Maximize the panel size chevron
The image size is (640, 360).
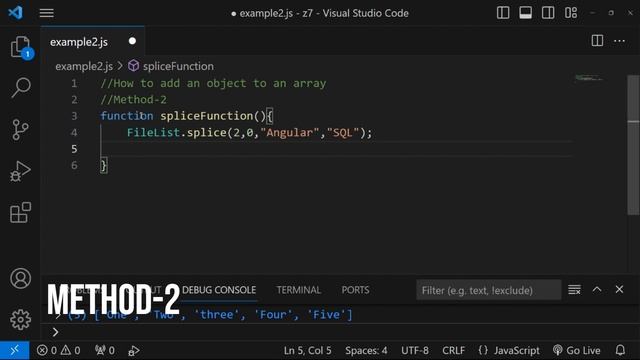click(597, 289)
